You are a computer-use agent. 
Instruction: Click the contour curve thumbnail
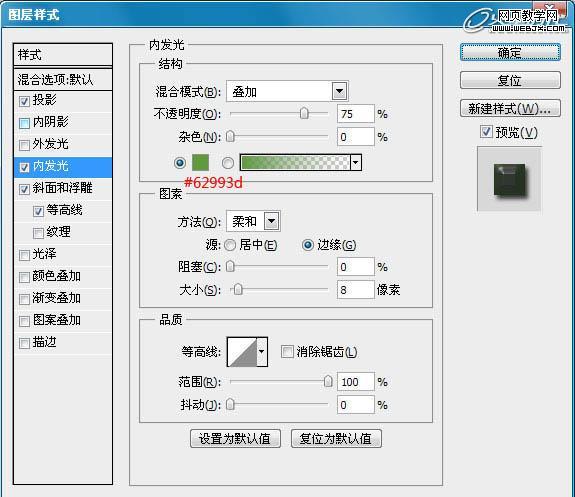point(242,352)
